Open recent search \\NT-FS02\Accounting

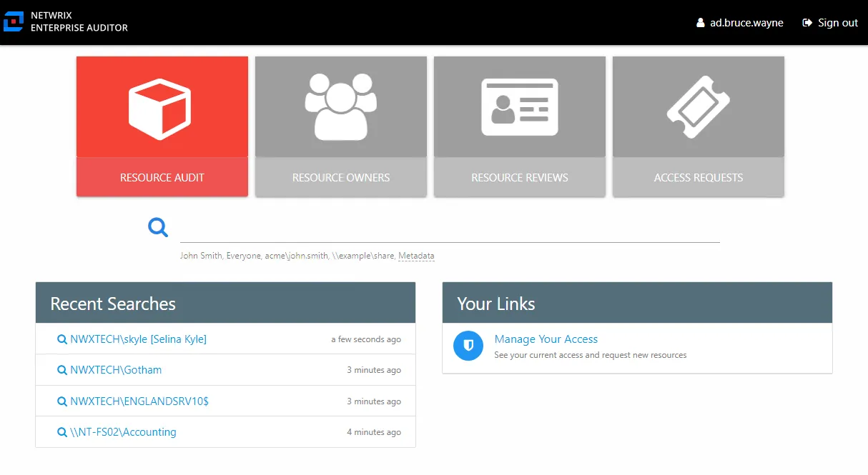(123, 432)
